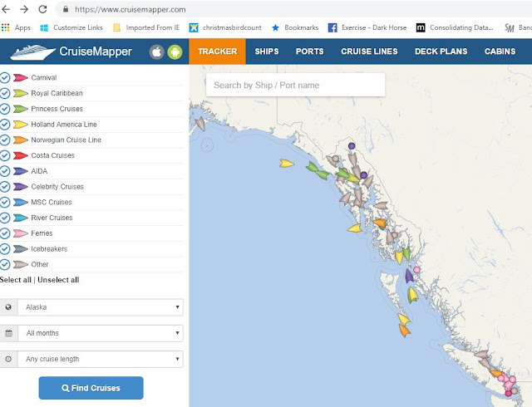The height and width of the screenshot is (407, 532).
Task: Click the CruiseMapper ship logo
Action: (x=33, y=52)
